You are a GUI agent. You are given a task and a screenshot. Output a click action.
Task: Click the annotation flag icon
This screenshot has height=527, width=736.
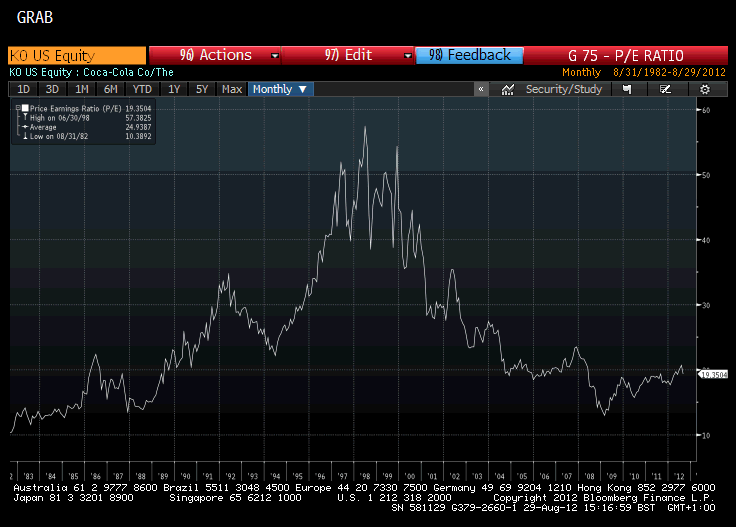[x=627, y=89]
